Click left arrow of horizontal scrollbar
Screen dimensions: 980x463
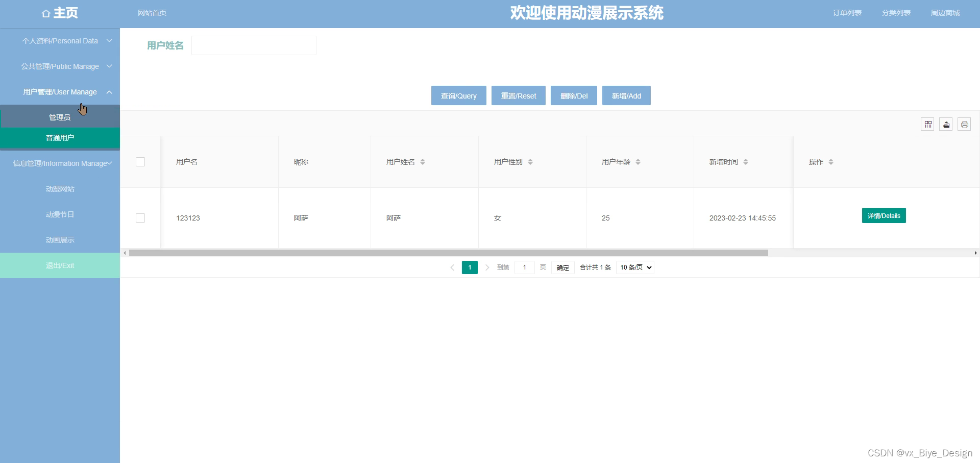pyautogui.click(x=125, y=253)
